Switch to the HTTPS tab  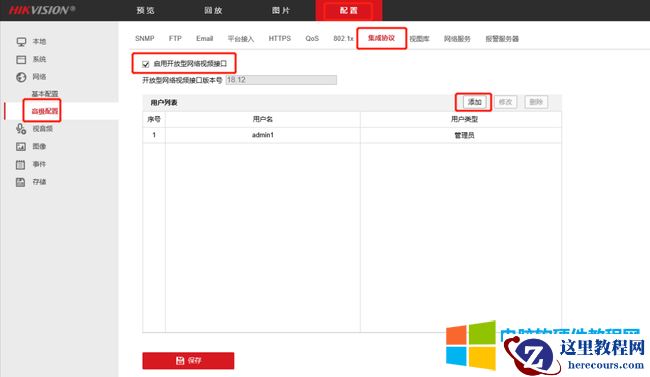point(280,39)
